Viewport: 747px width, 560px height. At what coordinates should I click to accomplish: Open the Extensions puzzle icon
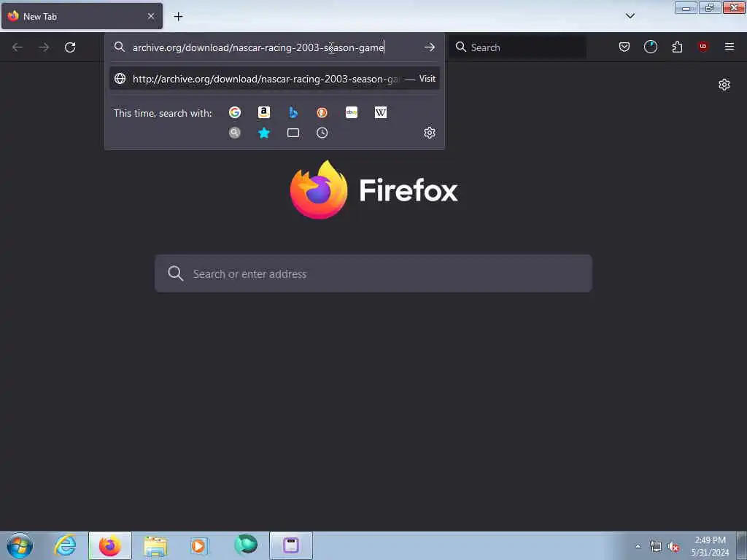[x=677, y=47]
